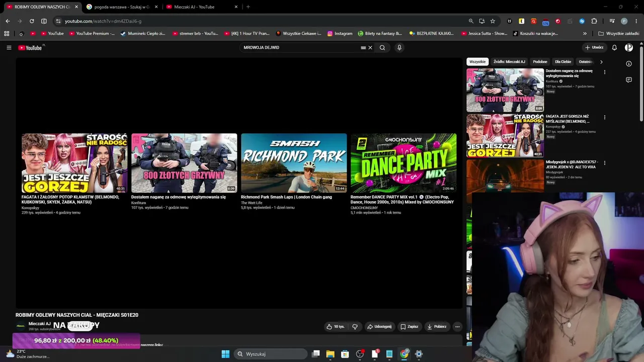Click the Wyszukaj taskbar search box
Viewport: 644px width, 362px height.
pos(271,354)
